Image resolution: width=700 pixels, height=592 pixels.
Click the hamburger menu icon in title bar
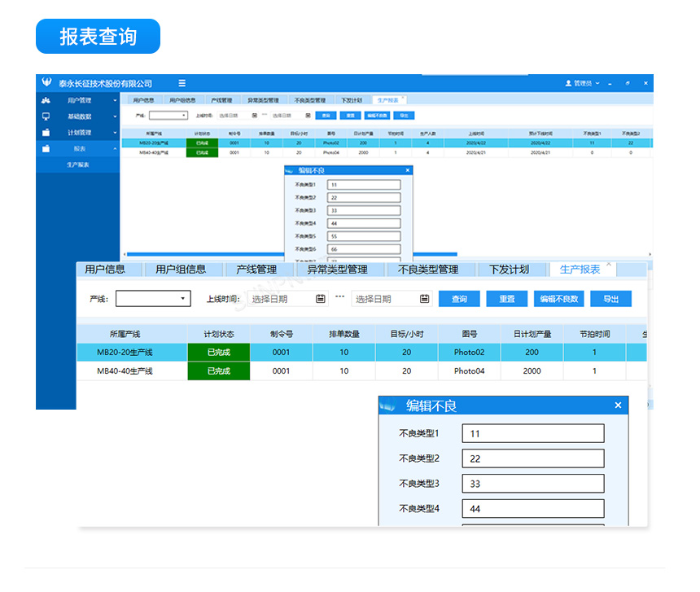(182, 83)
